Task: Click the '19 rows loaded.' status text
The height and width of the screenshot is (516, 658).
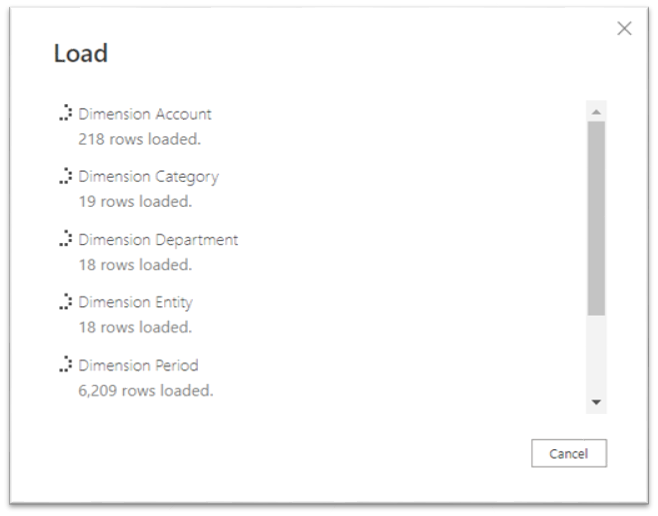Action: (135, 201)
